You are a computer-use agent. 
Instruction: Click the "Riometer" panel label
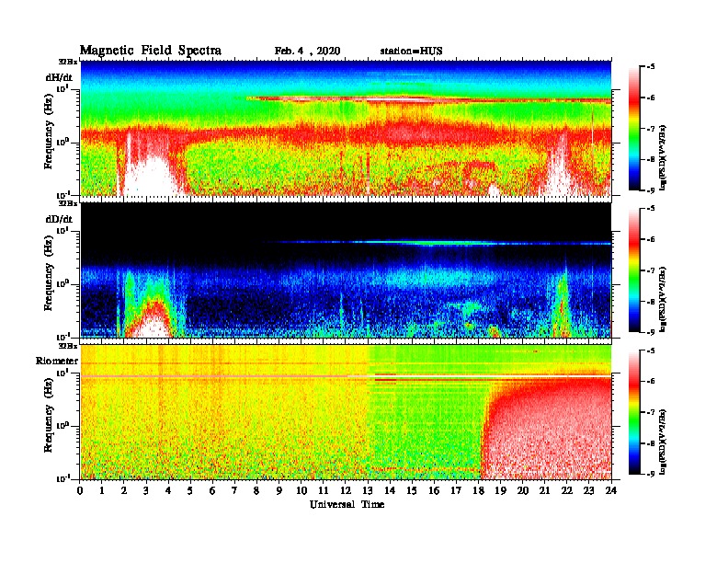[x=57, y=361]
